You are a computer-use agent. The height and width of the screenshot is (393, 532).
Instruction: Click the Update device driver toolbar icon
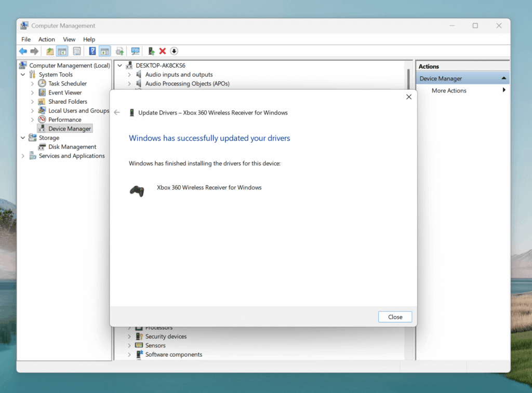click(151, 51)
